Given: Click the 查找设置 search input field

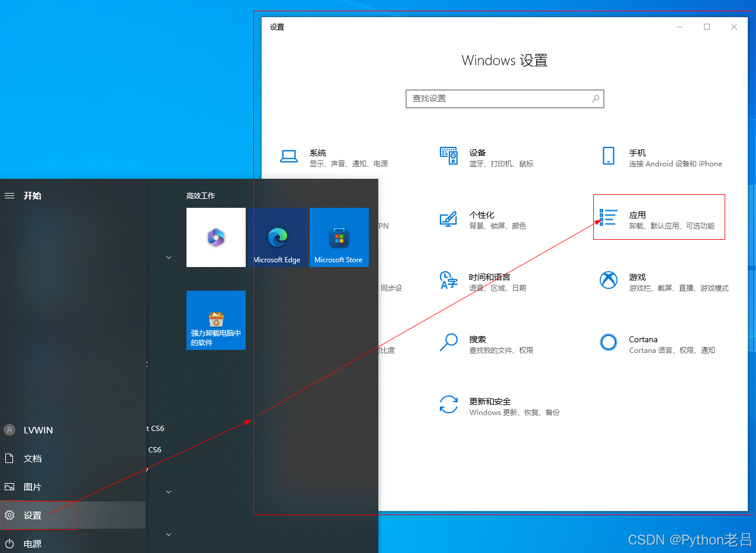Looking at the screenshot, I should coord(505,99).
